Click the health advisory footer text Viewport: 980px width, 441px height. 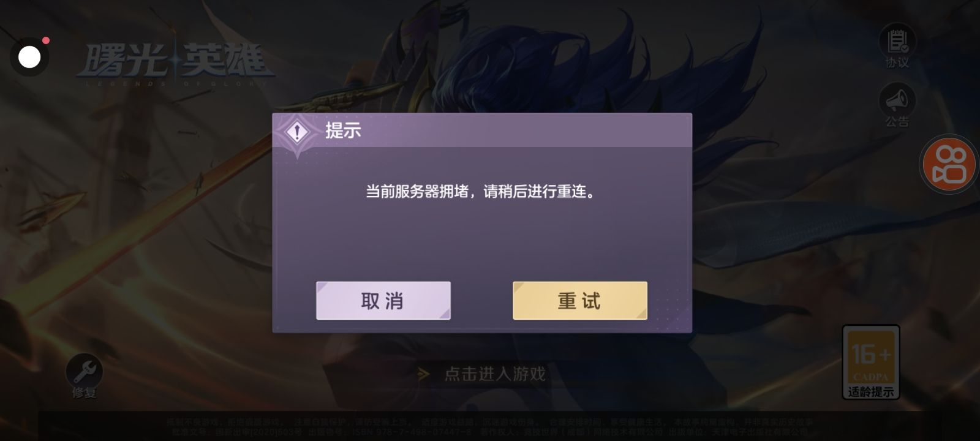tap(490, 427)
